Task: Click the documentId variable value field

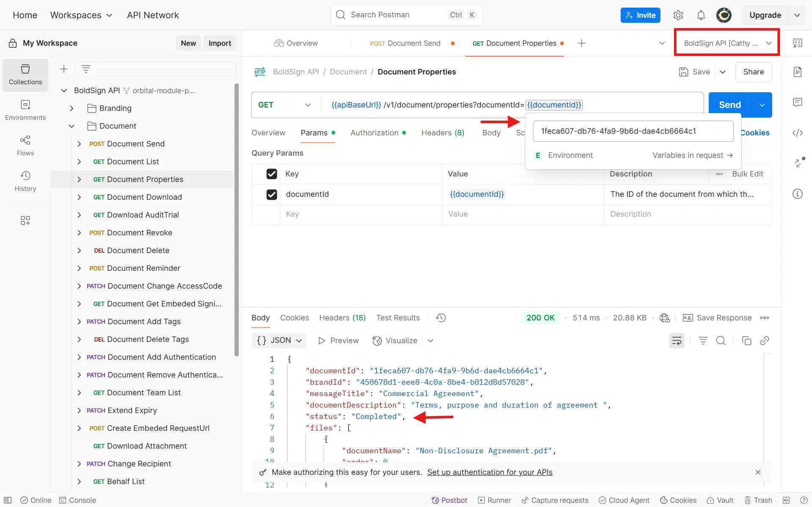Action: [633, 131]
